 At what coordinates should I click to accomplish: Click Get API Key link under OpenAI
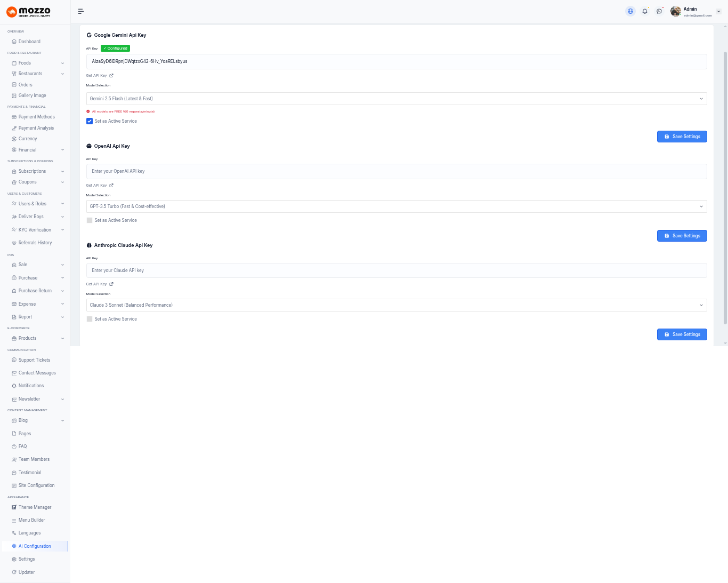(x=96, y=186)
